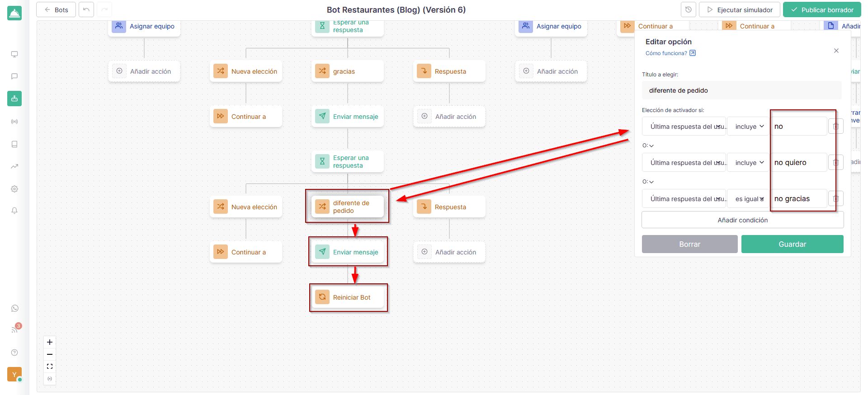Open the analytics chart sidebar icon
The width and height of the screenshot is (868, 395).
(x=14, y=166)
